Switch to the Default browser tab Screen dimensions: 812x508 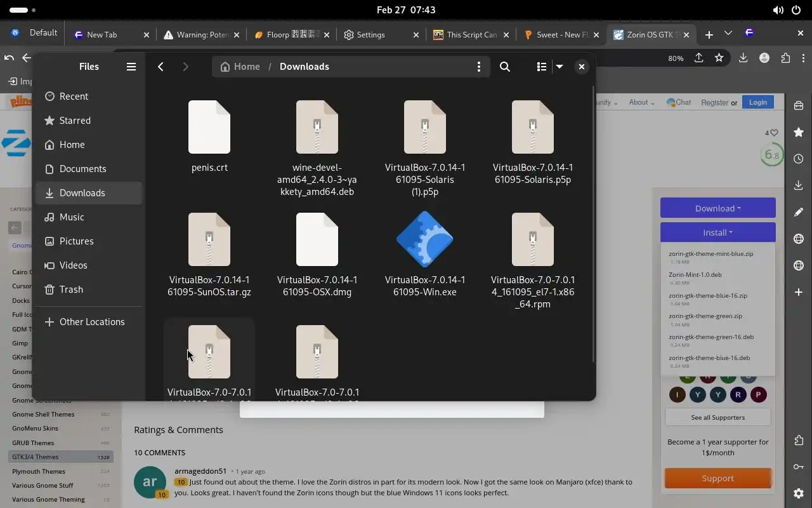[34, 33]
